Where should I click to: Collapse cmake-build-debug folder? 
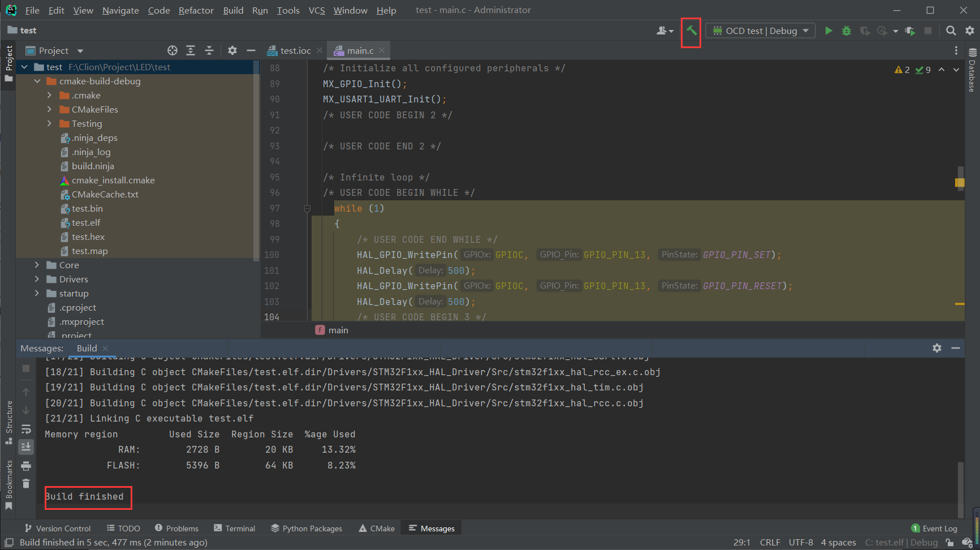(x=37, y=81)
